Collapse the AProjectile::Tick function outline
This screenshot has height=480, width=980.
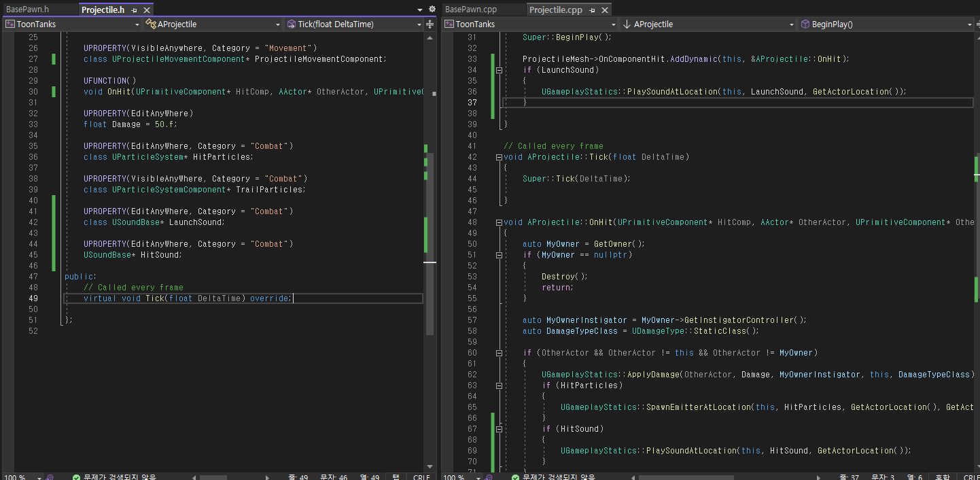[500, 157]
